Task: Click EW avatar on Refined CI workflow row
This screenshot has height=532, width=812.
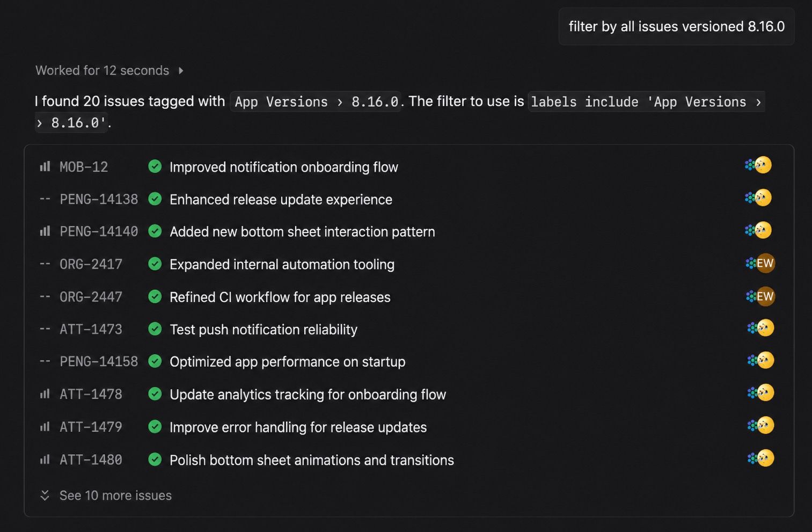Action: tap(765, 296)
